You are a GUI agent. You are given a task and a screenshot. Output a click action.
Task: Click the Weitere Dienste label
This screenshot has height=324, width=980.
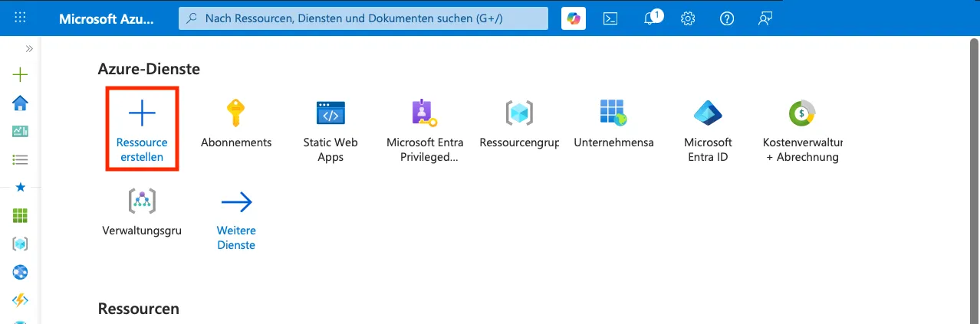pyautogui.click(x=236, y=237)
